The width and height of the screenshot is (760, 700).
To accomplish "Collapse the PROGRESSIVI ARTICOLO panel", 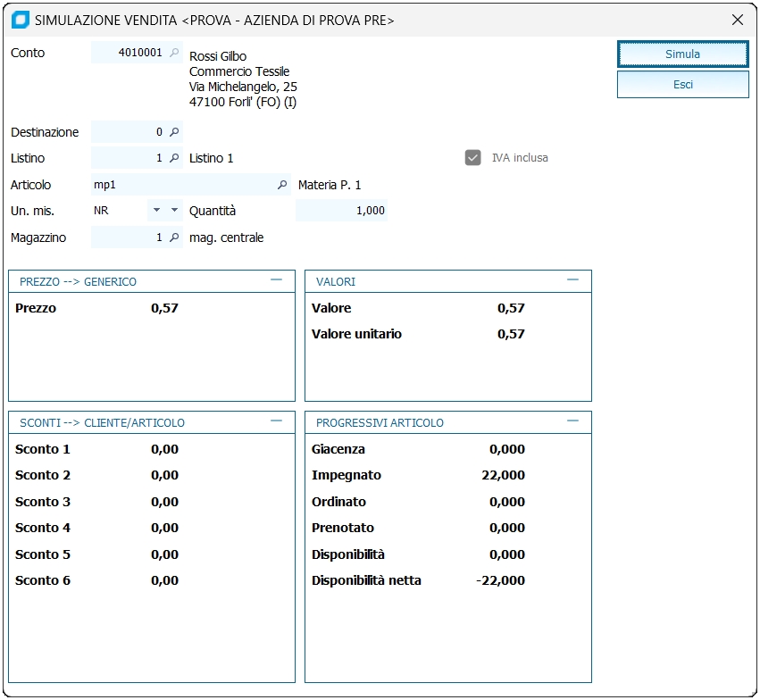I will [x=572, y=421].
